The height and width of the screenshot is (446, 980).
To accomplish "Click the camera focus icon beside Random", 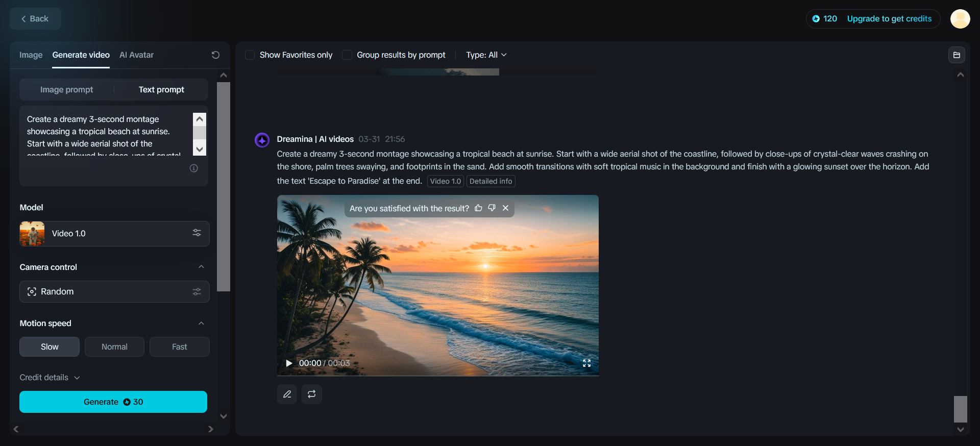I will [x=32, y=291].
